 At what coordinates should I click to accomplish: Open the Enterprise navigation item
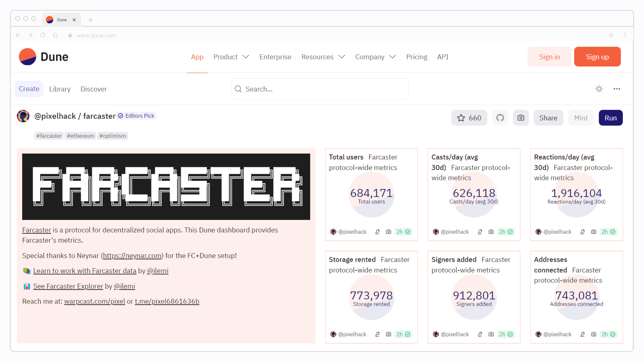click(x=275, y=57)
